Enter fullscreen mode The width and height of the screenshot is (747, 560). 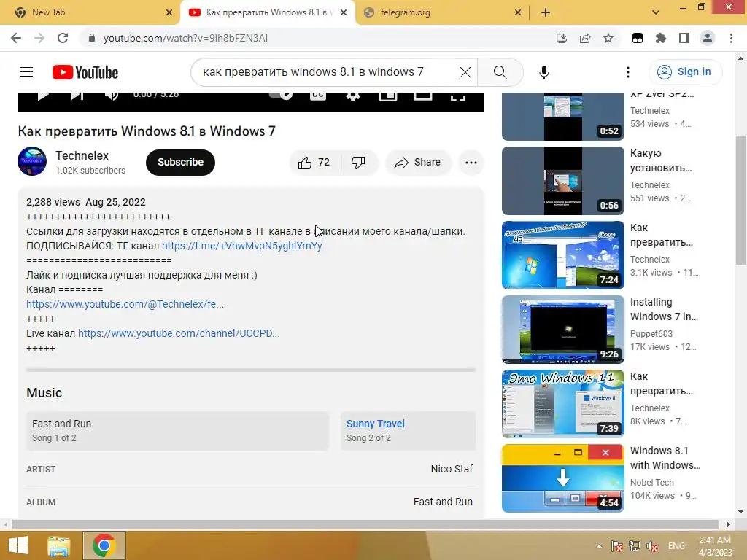458,96
